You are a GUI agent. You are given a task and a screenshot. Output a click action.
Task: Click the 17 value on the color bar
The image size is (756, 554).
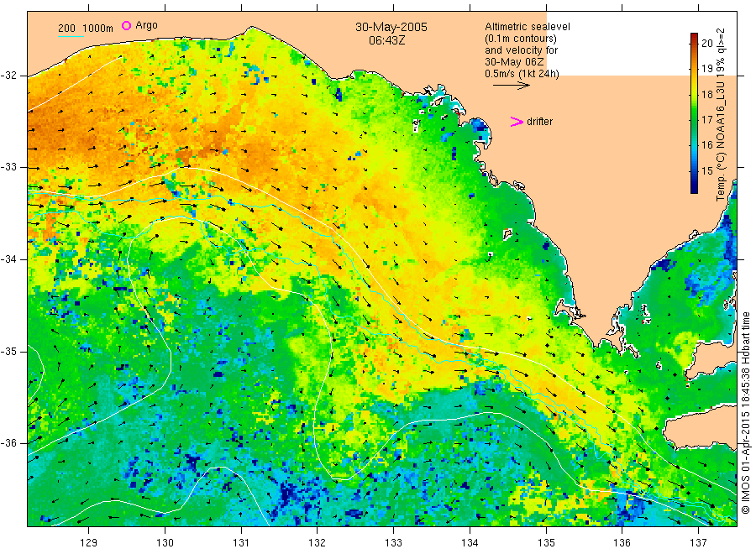click(706, 119)
